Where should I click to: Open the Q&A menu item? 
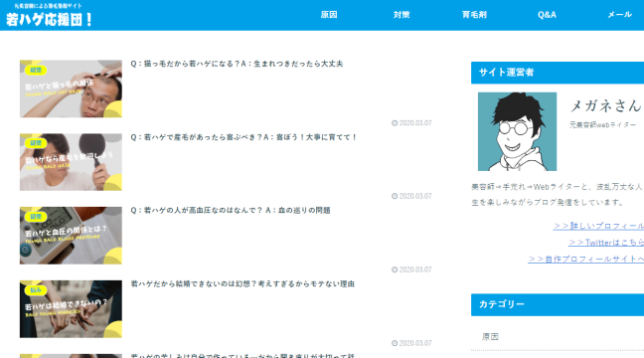[x=547, y=15]
